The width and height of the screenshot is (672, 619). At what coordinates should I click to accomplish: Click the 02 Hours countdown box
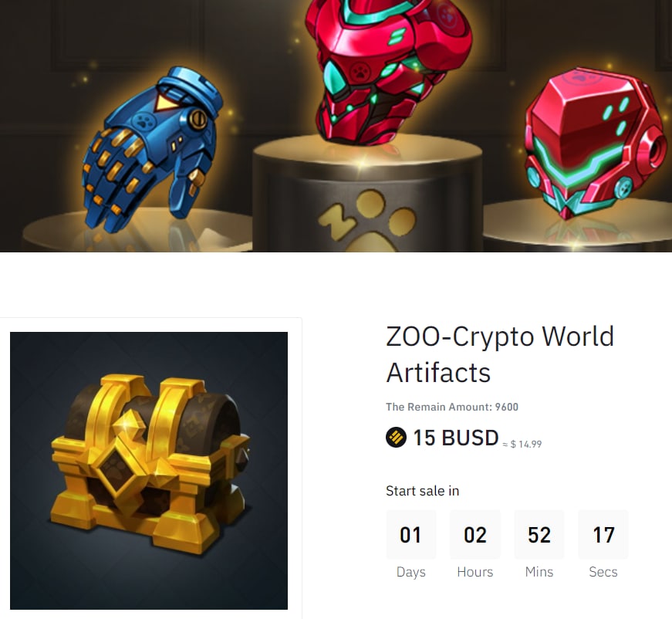(474, 535)
